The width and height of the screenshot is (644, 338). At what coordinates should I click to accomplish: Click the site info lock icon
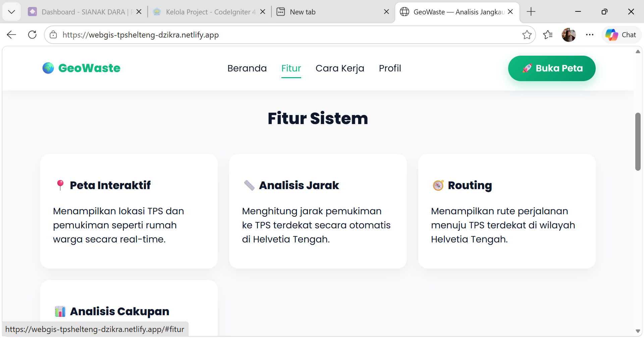coord(53,35)
